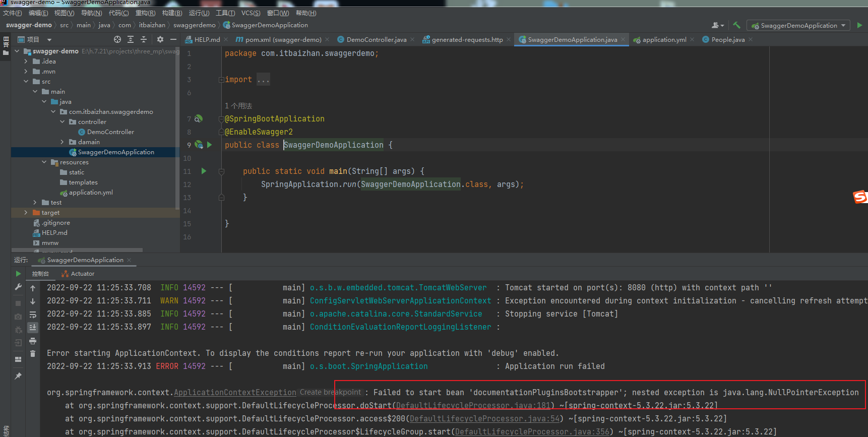Viewport: 868px width, 437px height.
Task: Open the Actuator tab in Run panel
Action: (78, 274)
